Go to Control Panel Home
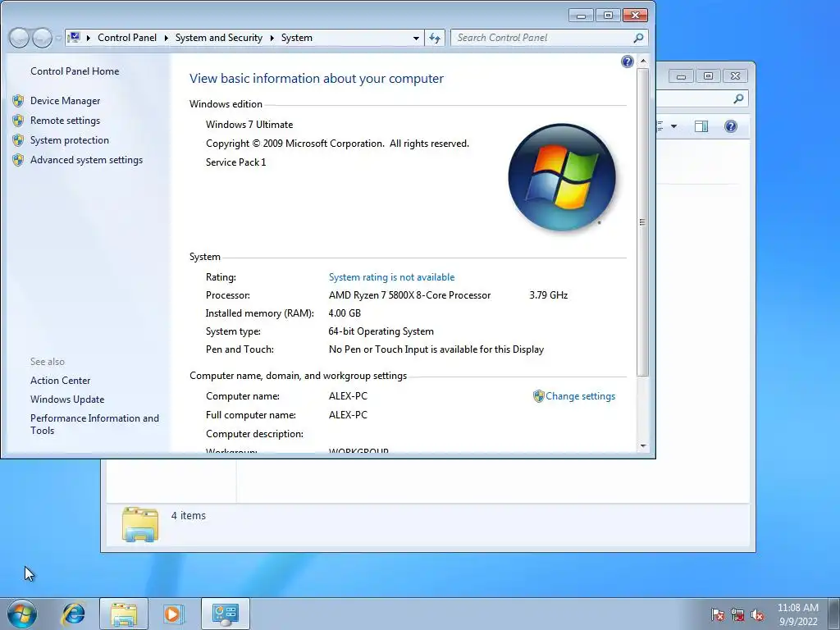This screenshot has width=840, height=630. coord(75,71)
